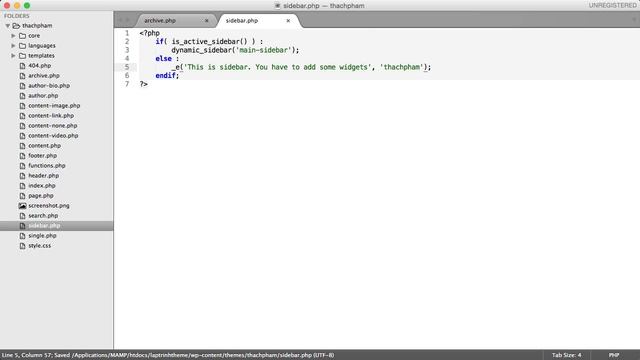This screenshot has width=640, height=360.
Task: Open author-bio.php in the folder tree
Action: click(49, 86)
